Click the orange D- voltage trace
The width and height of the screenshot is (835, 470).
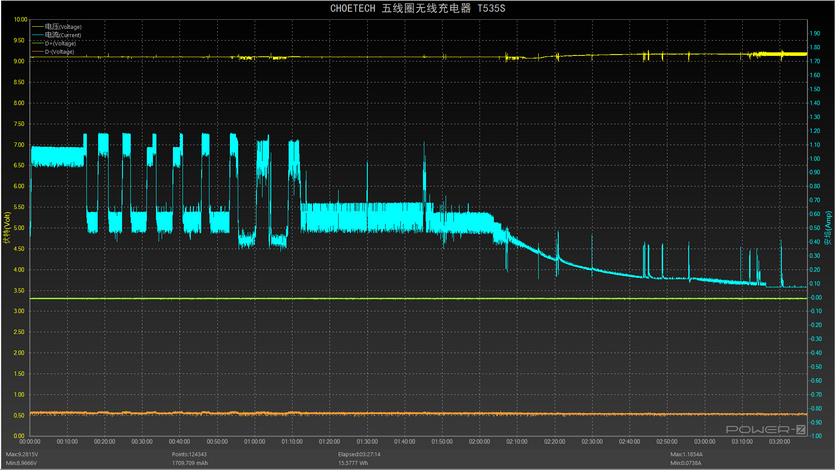pyautogui.click(x=418, y=414)
